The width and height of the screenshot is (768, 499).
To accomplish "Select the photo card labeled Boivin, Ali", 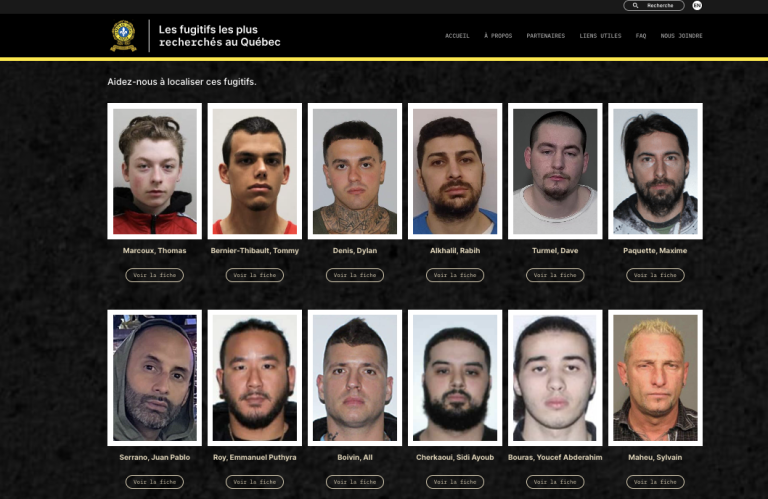I will coord(355,378).
